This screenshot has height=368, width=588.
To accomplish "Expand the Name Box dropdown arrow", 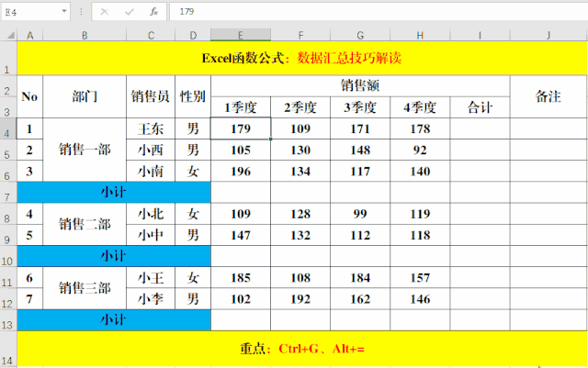I will (64, 12).
